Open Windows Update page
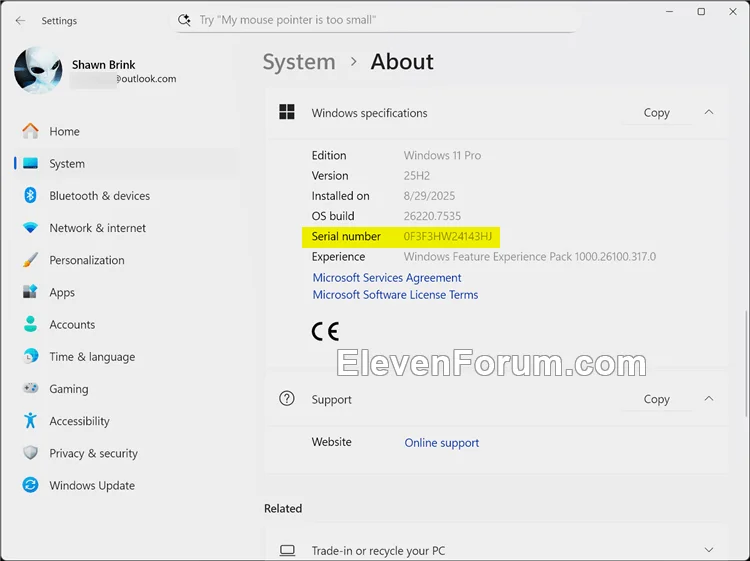Image resolution: width=750 pixels, height=561 pixels. click(x=125, y=485)
